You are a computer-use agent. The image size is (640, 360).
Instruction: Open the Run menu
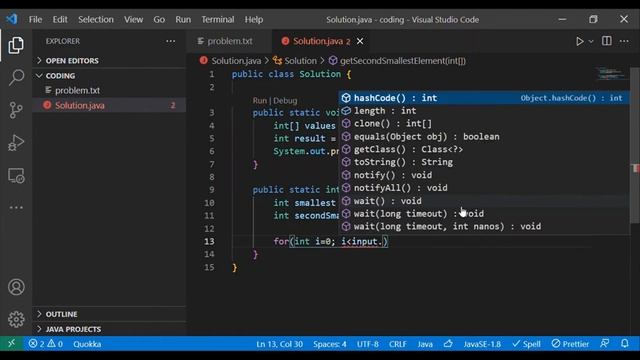pyautogui.click(x=183, y=19)
